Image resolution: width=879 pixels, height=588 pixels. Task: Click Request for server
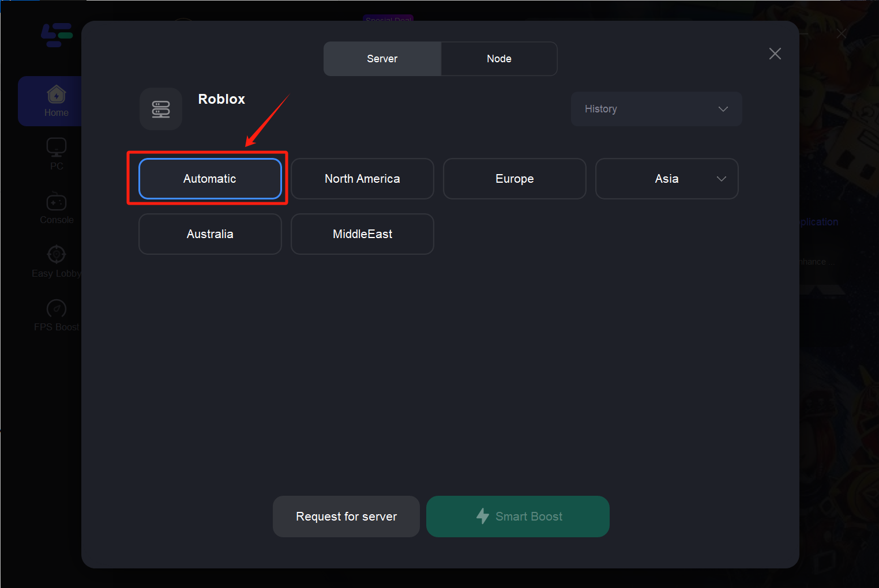346,516
